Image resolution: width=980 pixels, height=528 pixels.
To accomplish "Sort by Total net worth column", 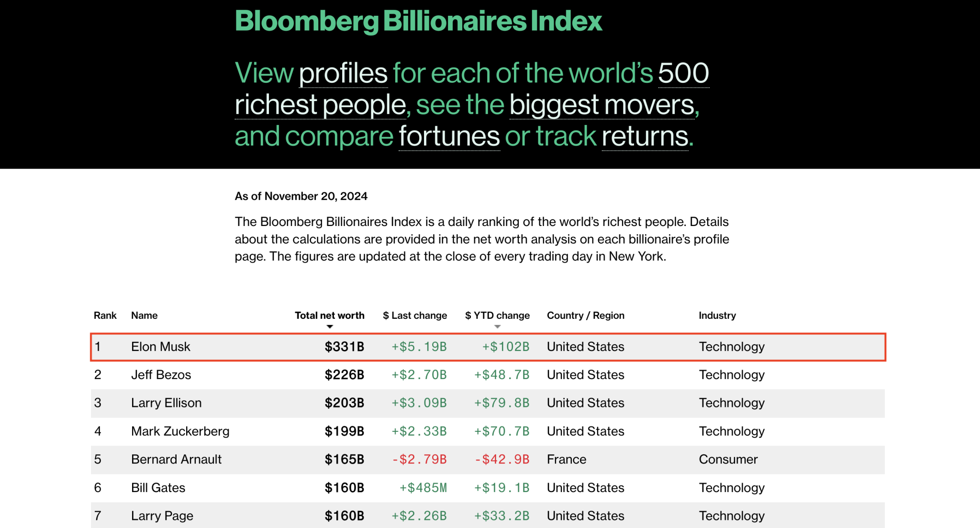I will point(330,315).
